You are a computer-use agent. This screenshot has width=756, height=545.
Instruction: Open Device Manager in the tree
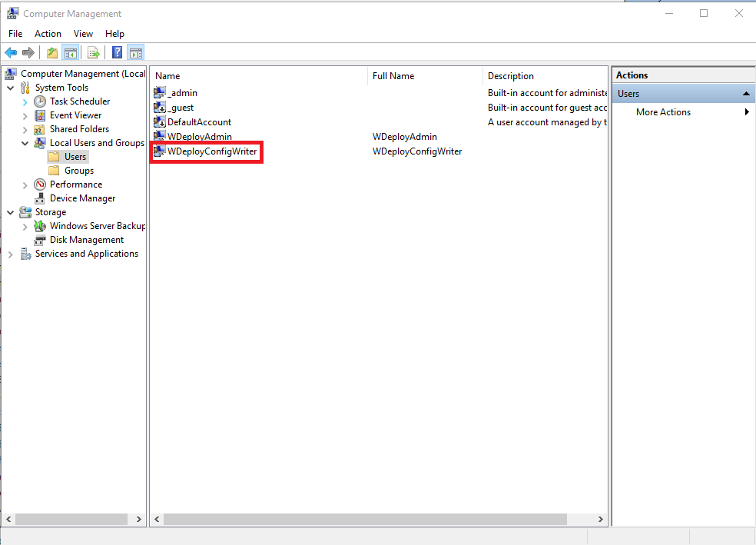click(x=82, y=198)
